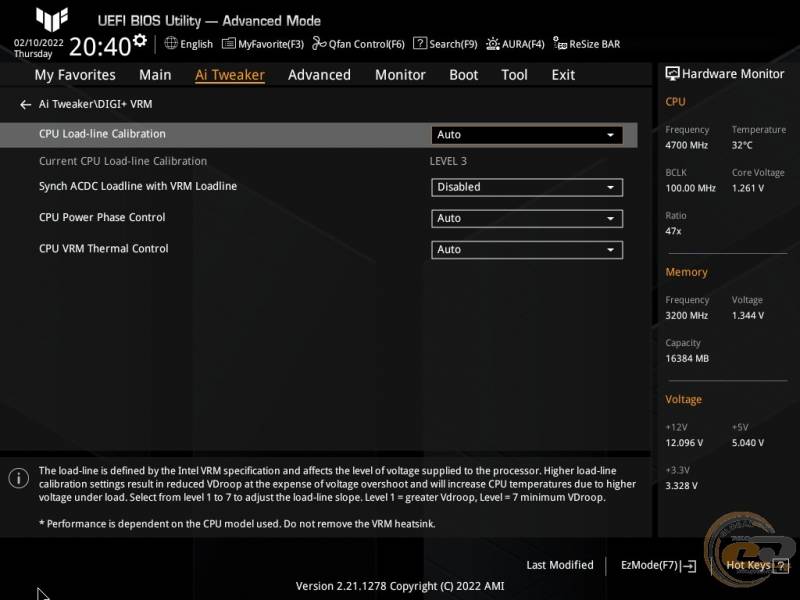Click the settings gear next to the clock
Viewport: 800px width, 600px height.
[x=140, y=40]
